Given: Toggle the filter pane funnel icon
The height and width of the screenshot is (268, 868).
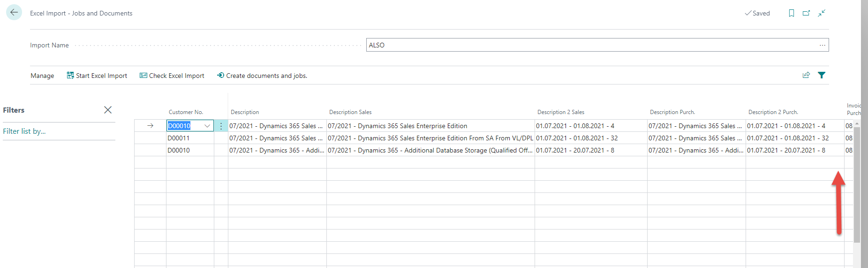Looking at the screenshot, I should (x=822, y=75).
